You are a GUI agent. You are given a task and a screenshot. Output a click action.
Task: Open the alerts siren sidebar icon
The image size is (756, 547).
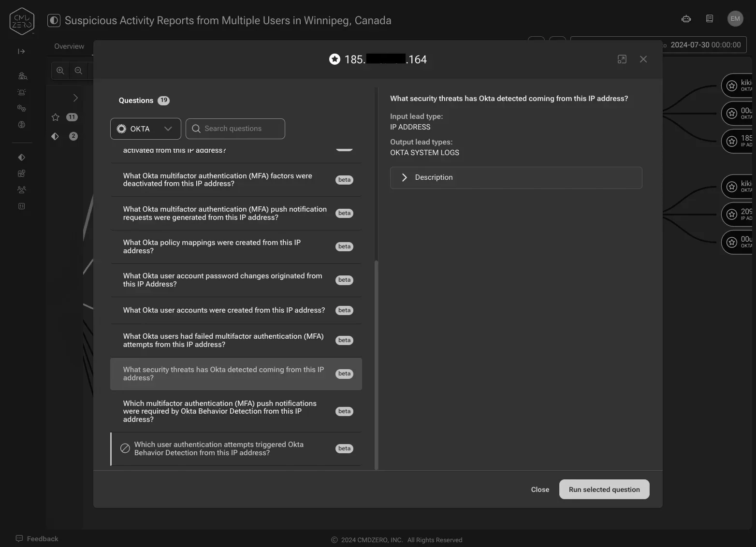click(x=21, y=92)
